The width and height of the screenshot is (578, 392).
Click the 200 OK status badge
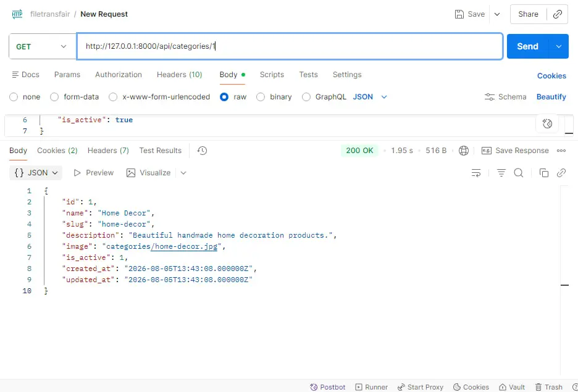(x=359, y=150)
